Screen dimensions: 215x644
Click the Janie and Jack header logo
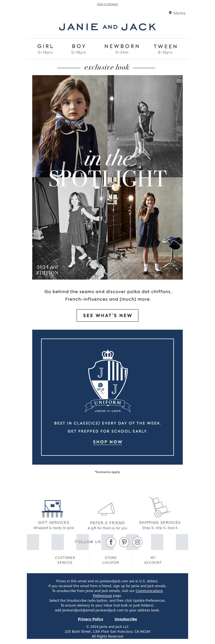click(x=107, y=27)
